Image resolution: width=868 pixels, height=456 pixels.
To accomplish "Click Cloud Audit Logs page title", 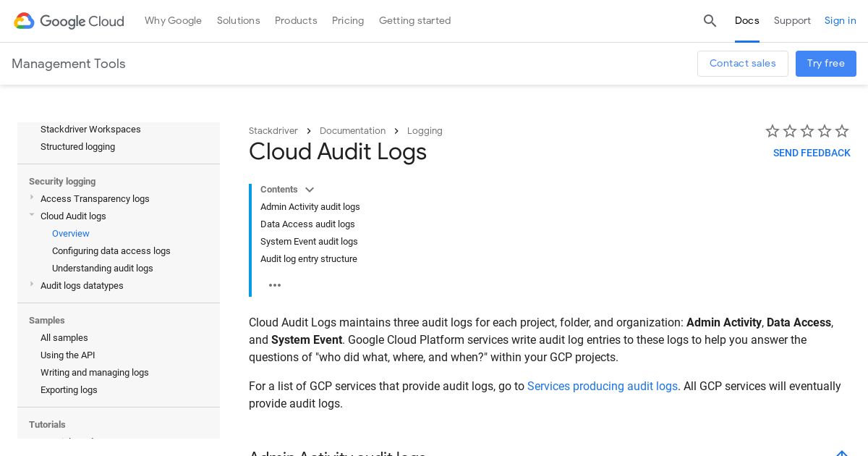I will pyautogui.click(x=338, y=152).
